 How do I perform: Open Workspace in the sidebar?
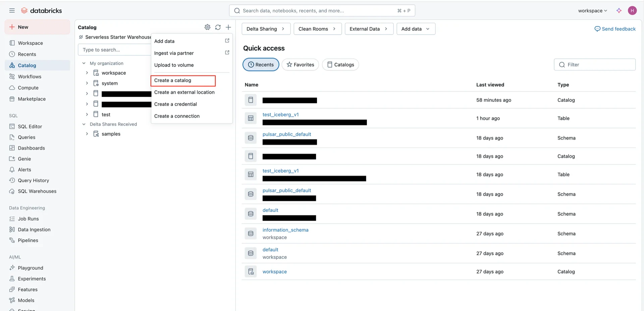[37, 43]
